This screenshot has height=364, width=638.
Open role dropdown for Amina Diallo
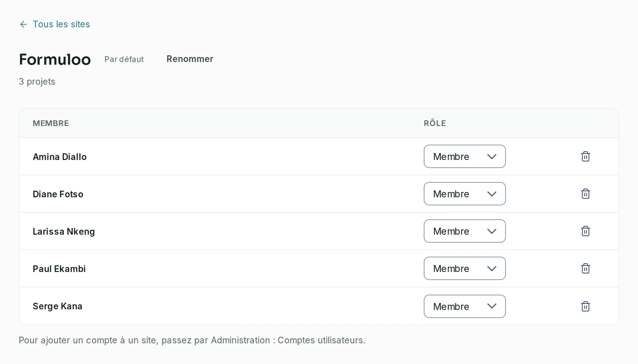point(464,156)
